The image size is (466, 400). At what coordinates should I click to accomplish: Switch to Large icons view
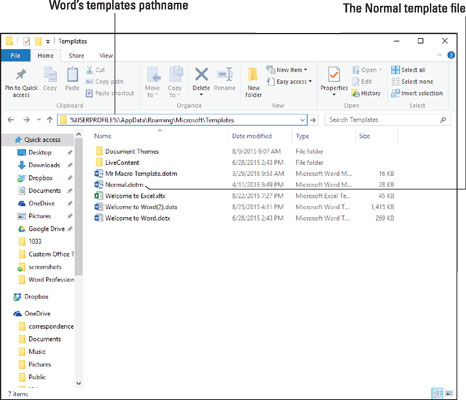click(449, 393)
